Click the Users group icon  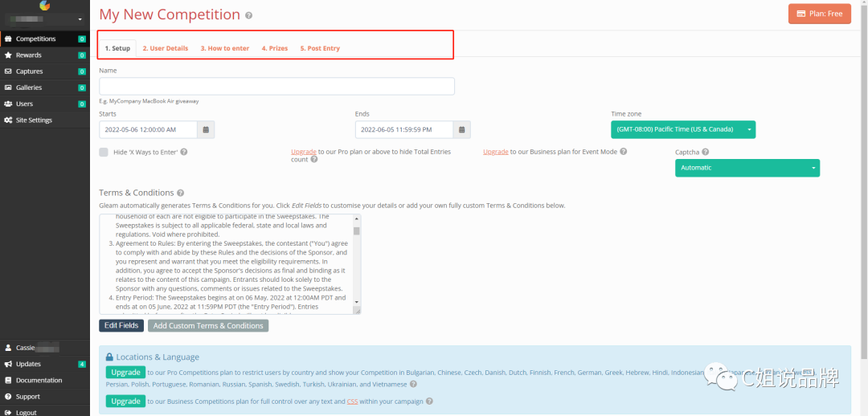point(8,104)
